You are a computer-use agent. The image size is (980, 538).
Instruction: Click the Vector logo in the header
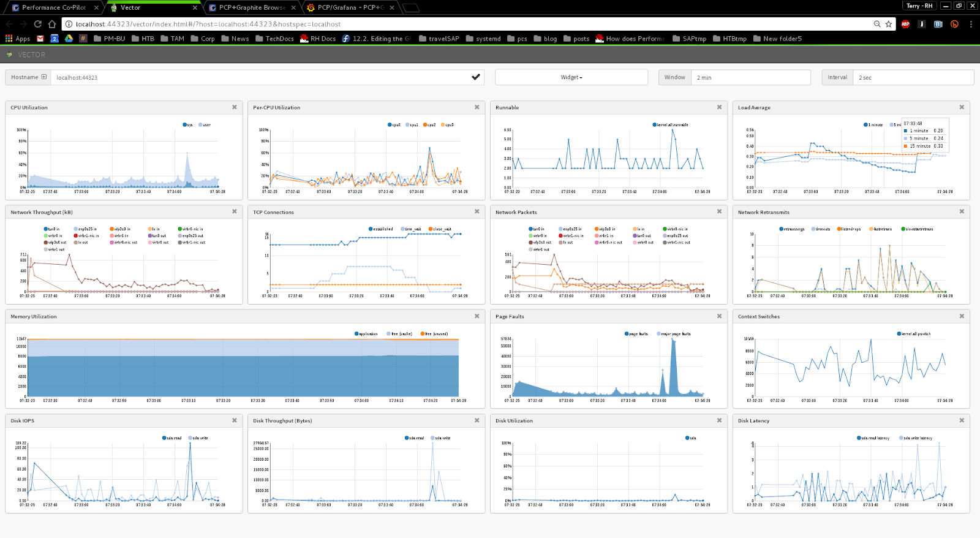9,55
